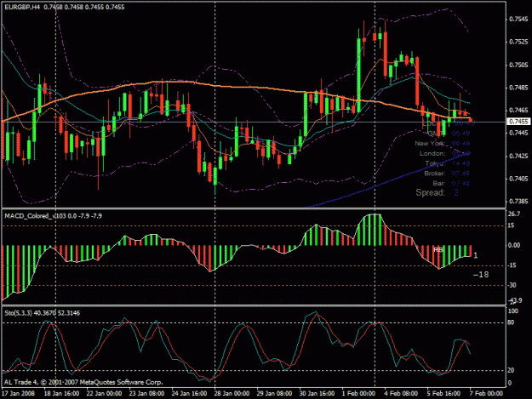Click MACD scale value -15

[512, 265]
